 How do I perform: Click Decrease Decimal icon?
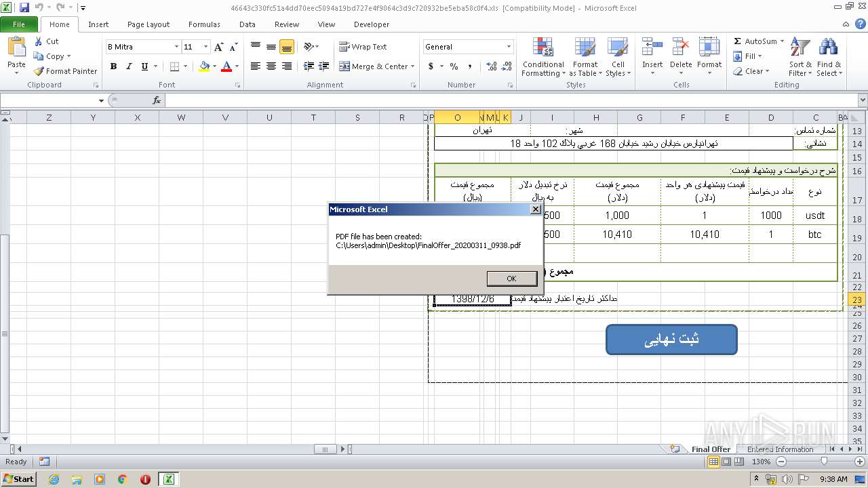[x=507, y=66]
